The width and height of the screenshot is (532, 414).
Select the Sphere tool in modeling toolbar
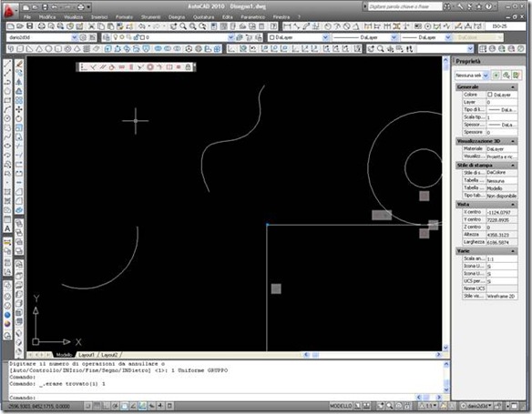(48, 49)
